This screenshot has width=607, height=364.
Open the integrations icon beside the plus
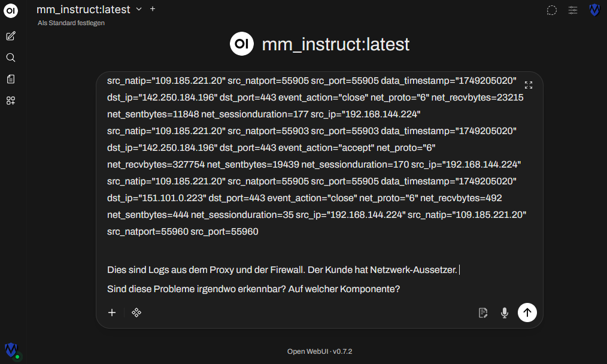pos(136,312)
